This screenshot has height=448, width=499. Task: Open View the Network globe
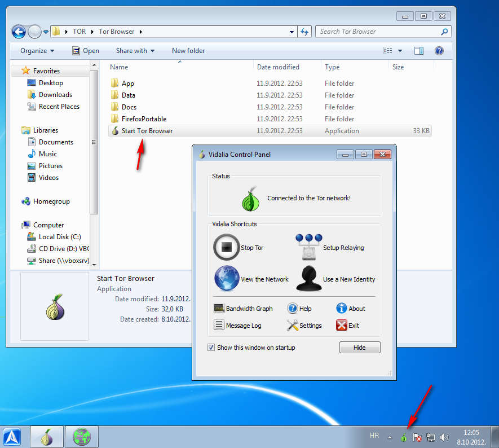[227, 279]
